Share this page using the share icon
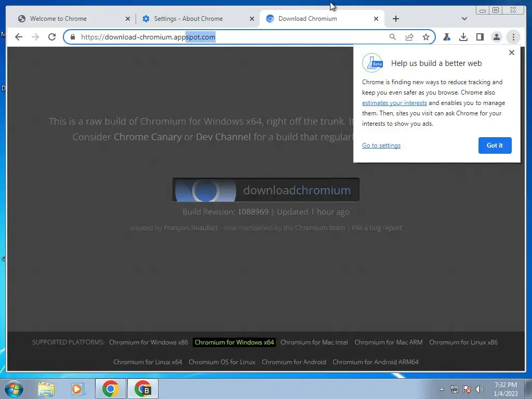Viewport: 532px width, 399px height. pyautogui.click(x=409, y=37)
